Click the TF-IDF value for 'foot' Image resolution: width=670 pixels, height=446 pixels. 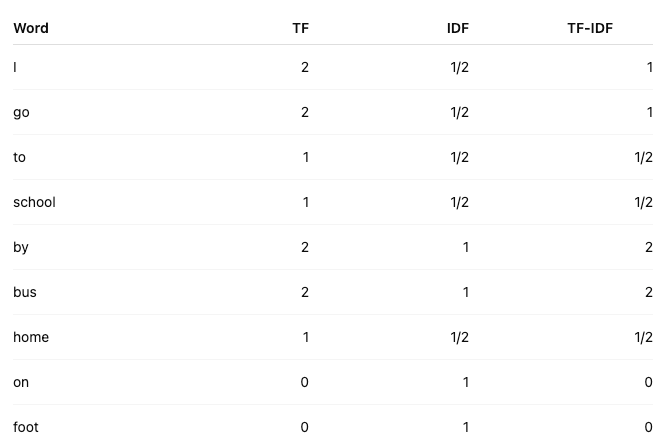649,427
